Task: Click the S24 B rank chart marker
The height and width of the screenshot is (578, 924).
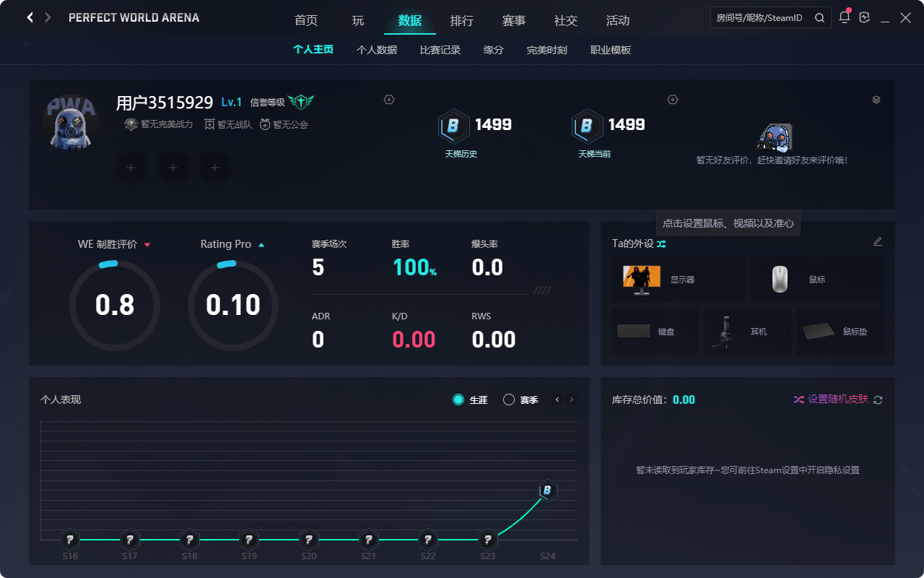Action: click(548, 491)
